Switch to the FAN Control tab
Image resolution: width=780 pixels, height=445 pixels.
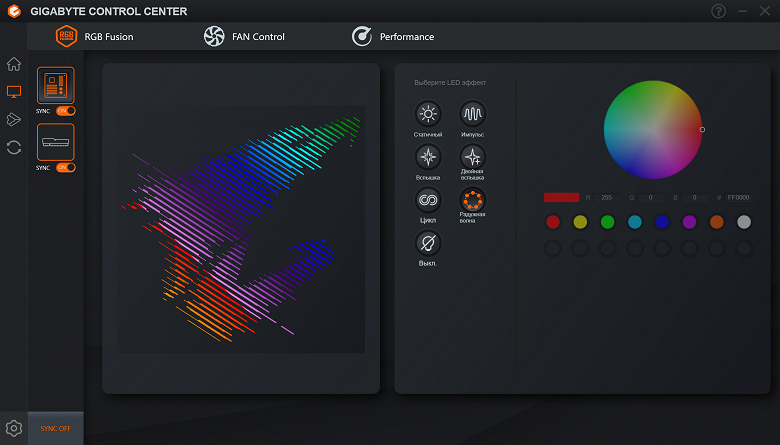244,36
